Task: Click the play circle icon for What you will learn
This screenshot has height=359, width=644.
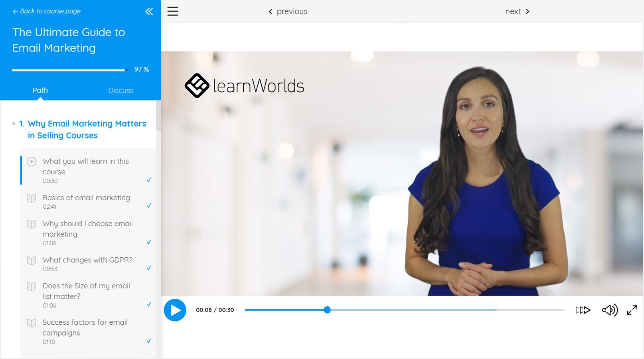Action: 32,162
